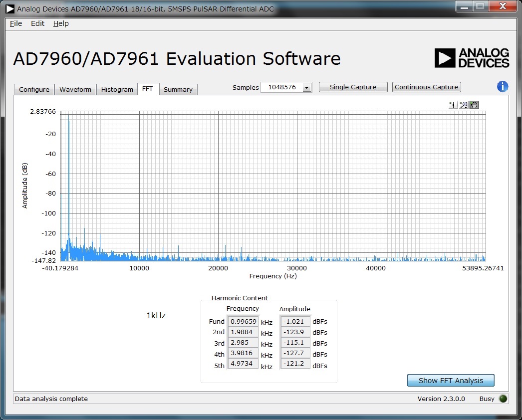Click Show FFT Analysis button
Image resolution: width=522 pixels, height=420 pixels.
tap(451, 381)
